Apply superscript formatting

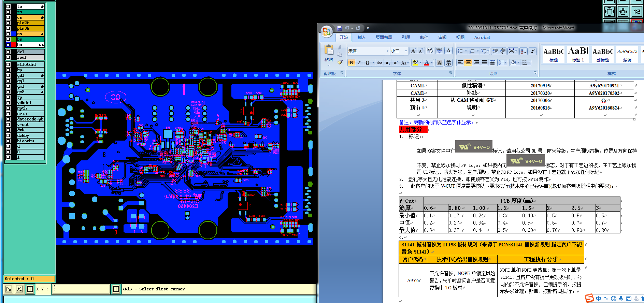396,63
